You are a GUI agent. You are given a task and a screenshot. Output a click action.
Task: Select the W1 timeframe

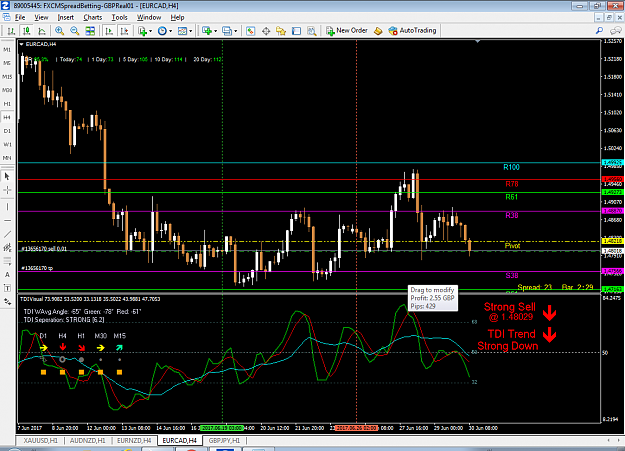[7, 144]
